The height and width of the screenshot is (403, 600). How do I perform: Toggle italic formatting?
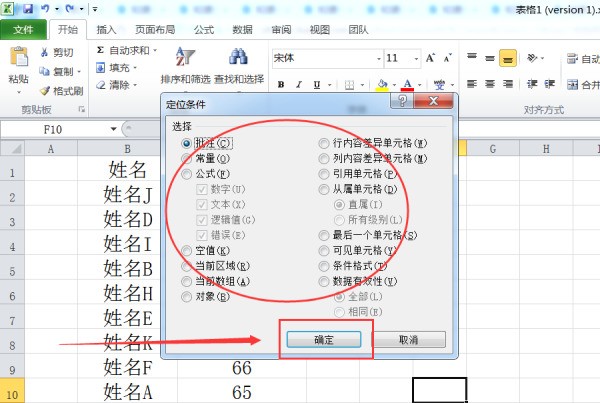point(299,85)
